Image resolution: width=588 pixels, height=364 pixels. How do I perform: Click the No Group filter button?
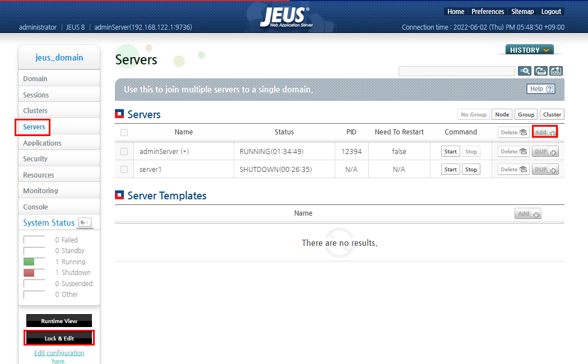(473, 114)
